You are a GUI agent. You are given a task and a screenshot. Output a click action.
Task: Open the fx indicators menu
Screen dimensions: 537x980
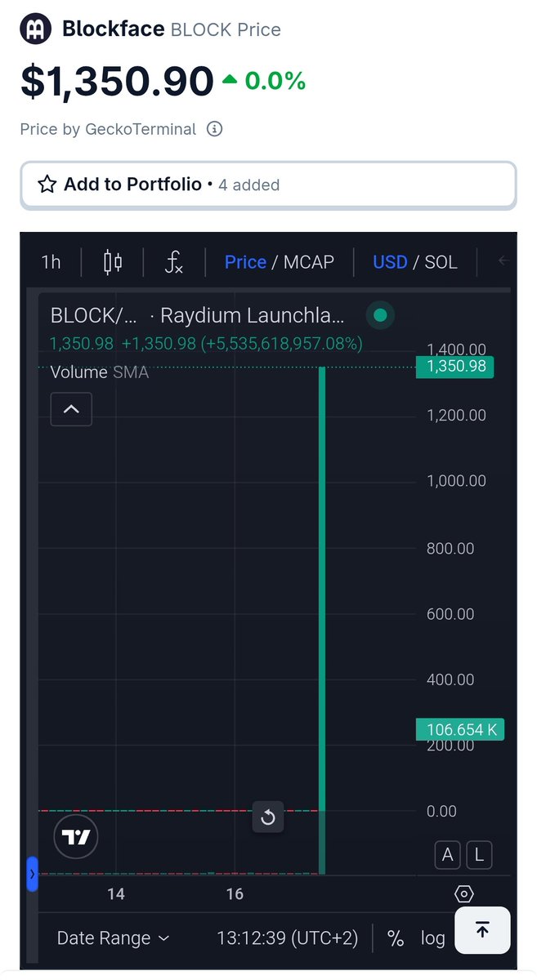click(x=173, y=262)
